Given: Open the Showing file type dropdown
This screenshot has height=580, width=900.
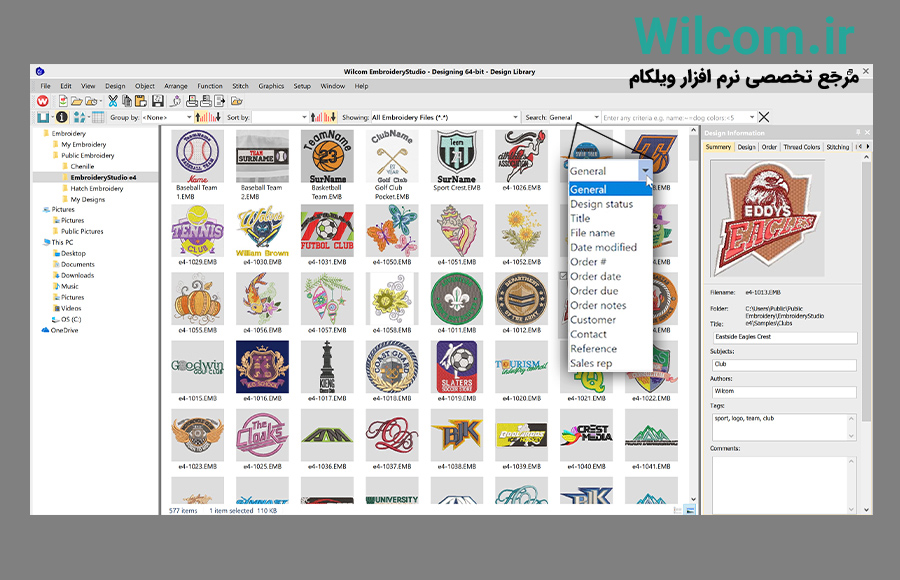Looking at the screenshot, I should 515,117.
